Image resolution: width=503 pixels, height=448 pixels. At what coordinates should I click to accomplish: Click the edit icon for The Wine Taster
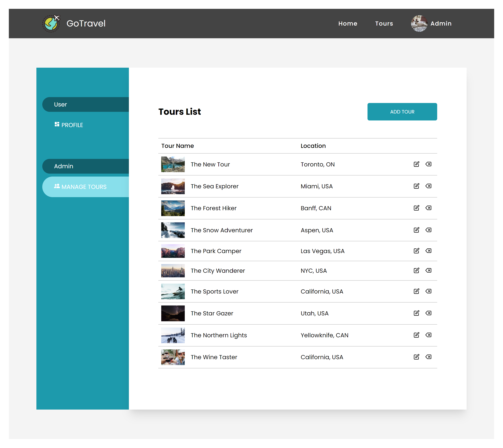416,357
